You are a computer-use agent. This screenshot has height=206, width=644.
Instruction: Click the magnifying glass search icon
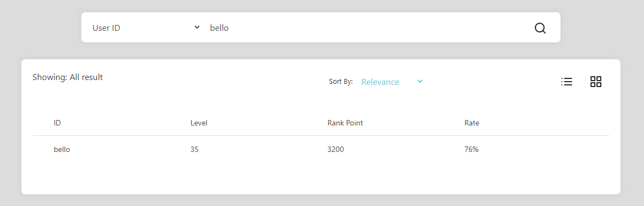(540, 28)
